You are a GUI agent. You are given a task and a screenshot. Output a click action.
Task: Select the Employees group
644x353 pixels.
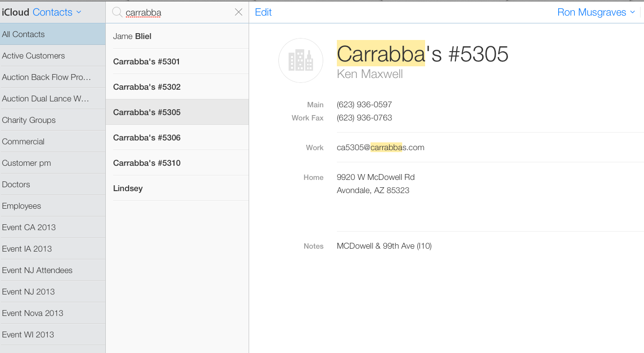point(53,206)
